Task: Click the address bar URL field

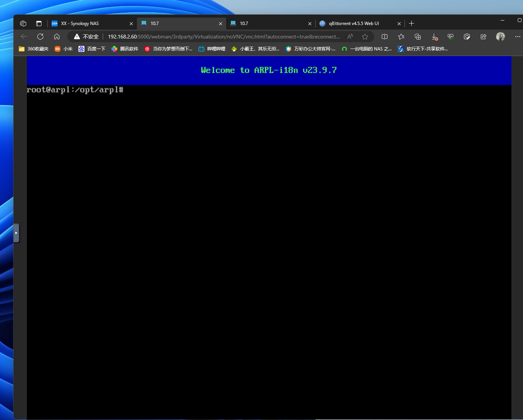Action: (223, 37)
